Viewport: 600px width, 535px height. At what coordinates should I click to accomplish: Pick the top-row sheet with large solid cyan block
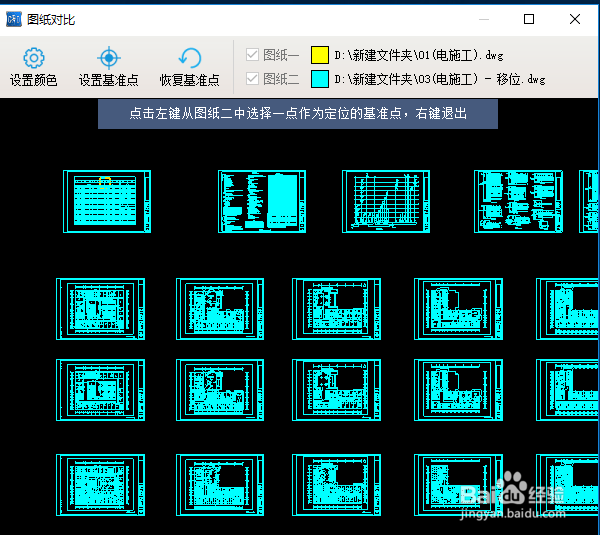[x=262, y=201]
